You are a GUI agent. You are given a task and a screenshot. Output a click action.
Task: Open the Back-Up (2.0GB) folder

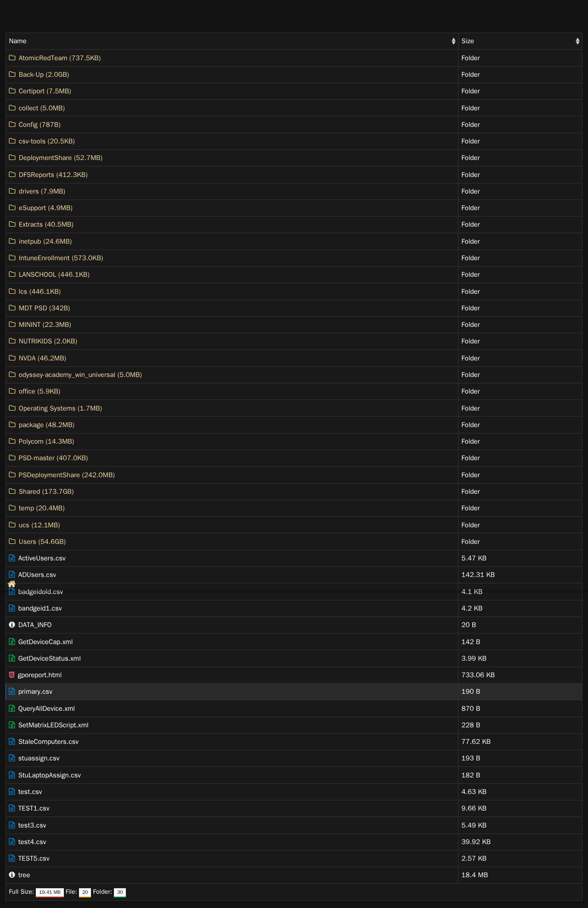click(44, 74)
